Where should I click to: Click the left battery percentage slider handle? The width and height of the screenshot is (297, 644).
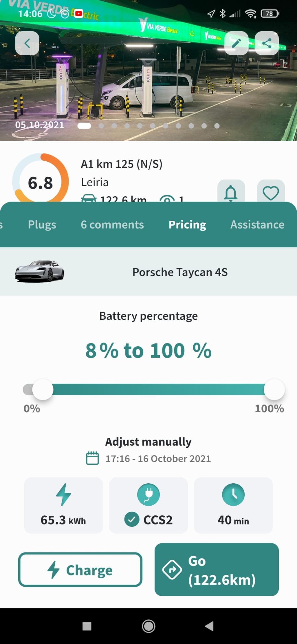coord(43,390)
